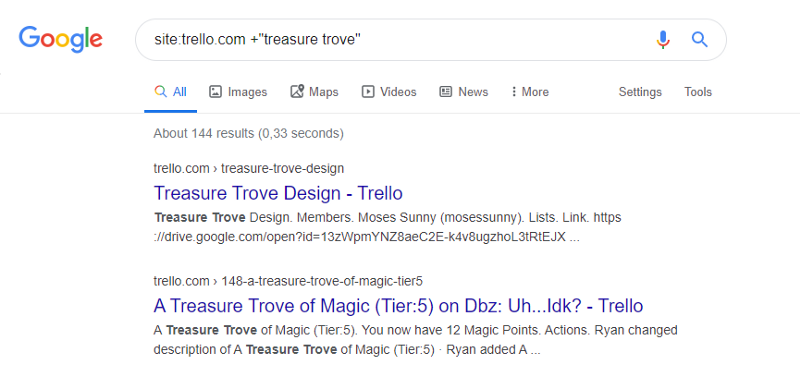Screen dimensions: 800x388
Task: Click the Images tab picture icon
Action: pyautogui.click(x=215, y=92)
